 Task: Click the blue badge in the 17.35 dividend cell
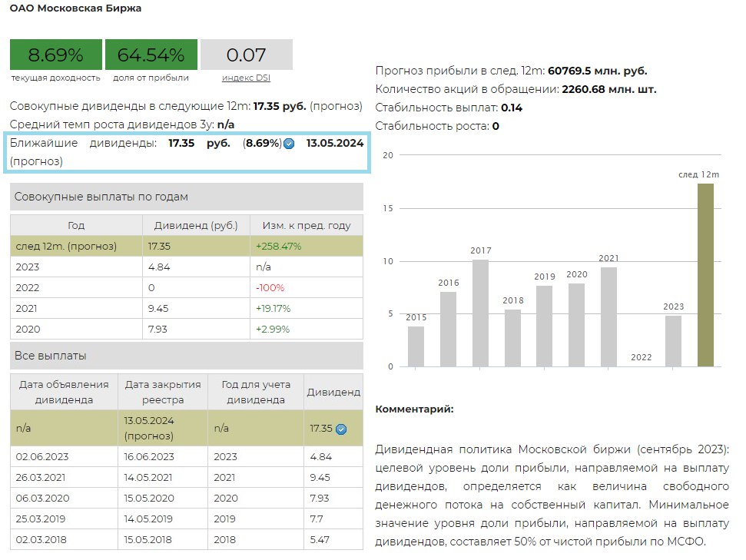(x=341, y=429)
